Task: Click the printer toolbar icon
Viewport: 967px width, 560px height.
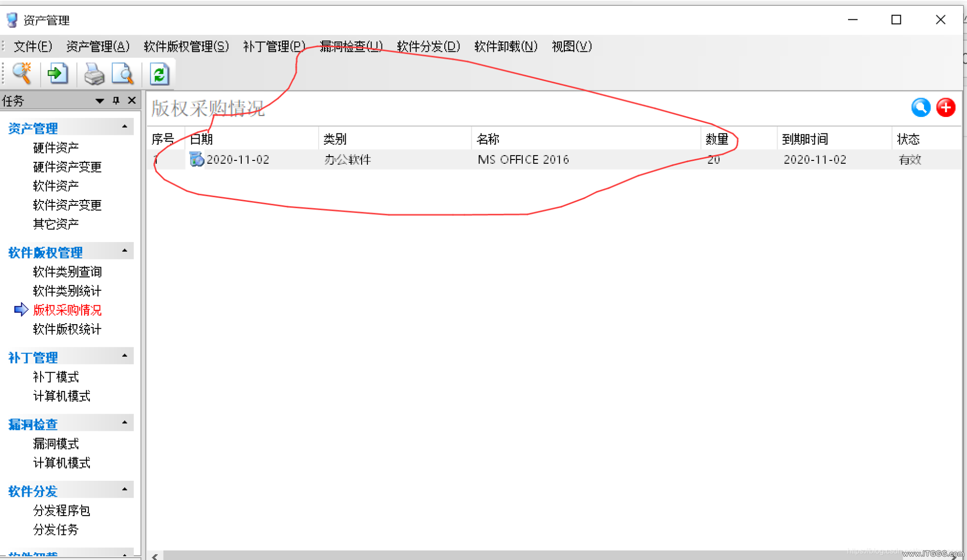Action: click(x=94, y=74)
